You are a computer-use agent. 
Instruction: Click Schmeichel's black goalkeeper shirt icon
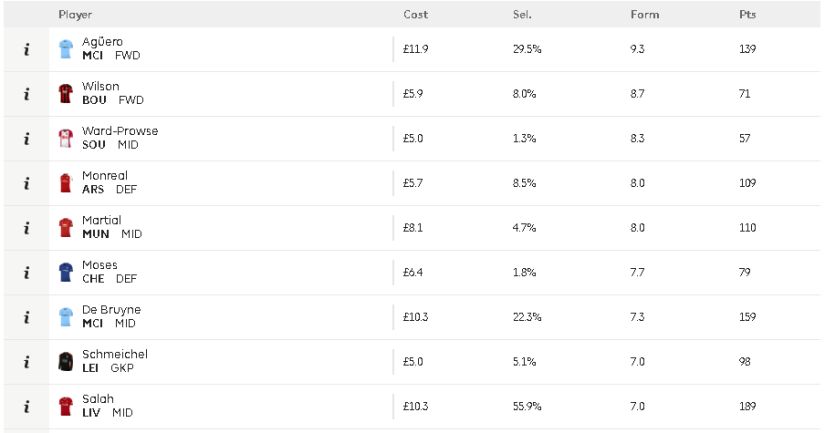[66, 362]
